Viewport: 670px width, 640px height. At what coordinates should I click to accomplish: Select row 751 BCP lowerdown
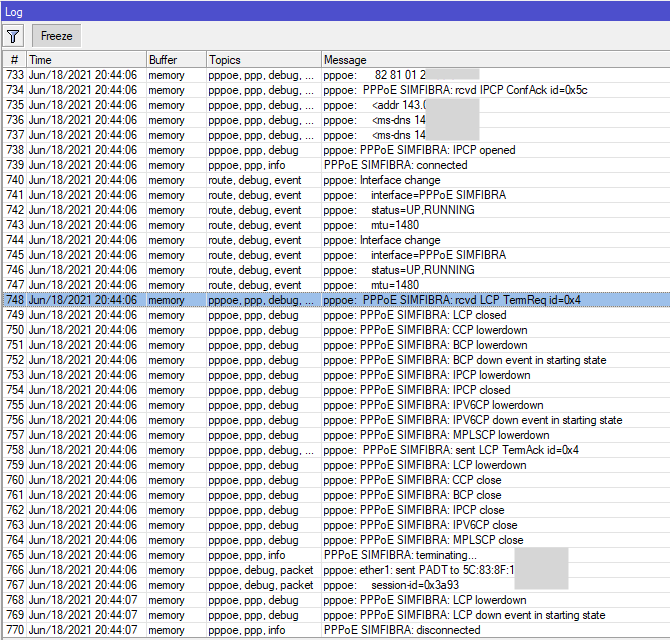point(336,345)
